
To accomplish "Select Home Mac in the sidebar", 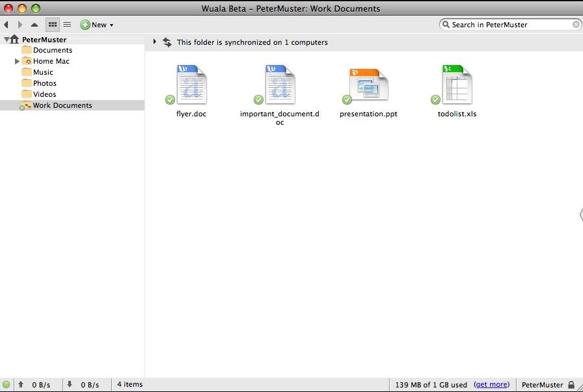I will click(x=51, y=61).
